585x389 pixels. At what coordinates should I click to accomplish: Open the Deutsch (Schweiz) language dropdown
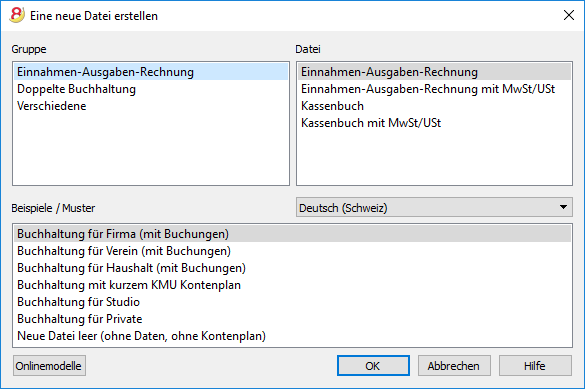[x=434, y=207]
